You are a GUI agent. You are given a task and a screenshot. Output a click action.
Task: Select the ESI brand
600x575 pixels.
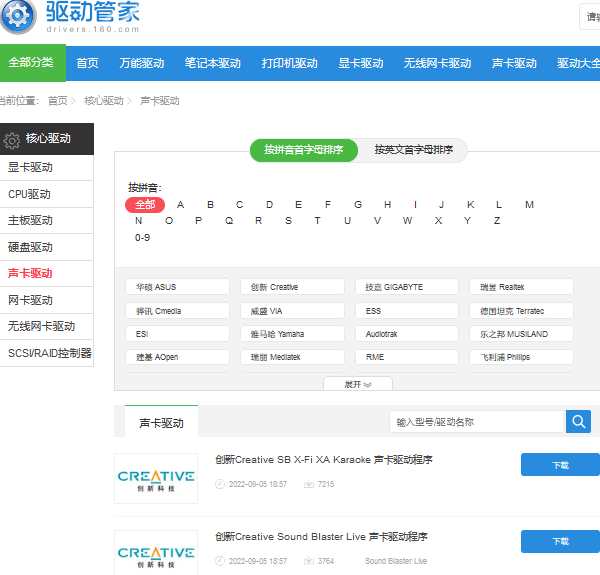click(178, 334)
